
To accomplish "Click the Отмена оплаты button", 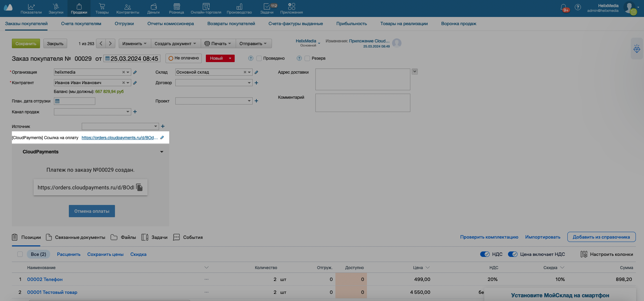I will (x=92, y=211).
